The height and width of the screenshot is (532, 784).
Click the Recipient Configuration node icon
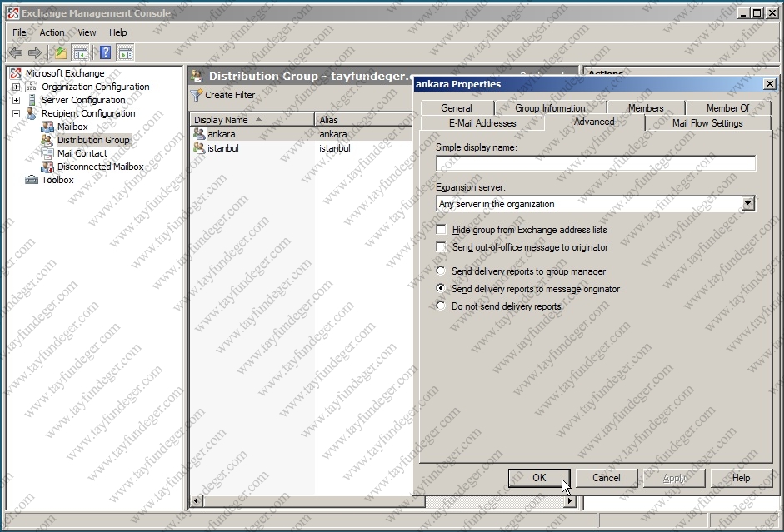[x=32, y=113]
